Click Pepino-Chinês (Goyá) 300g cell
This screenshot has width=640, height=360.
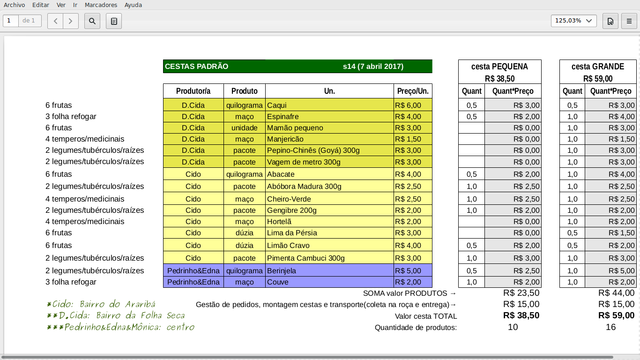tap(329, 151)
